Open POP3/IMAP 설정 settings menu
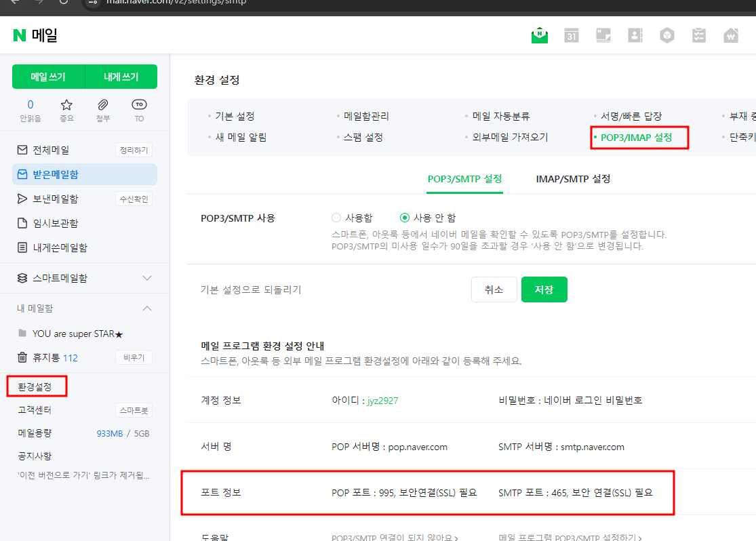 [x=637, y=138]
